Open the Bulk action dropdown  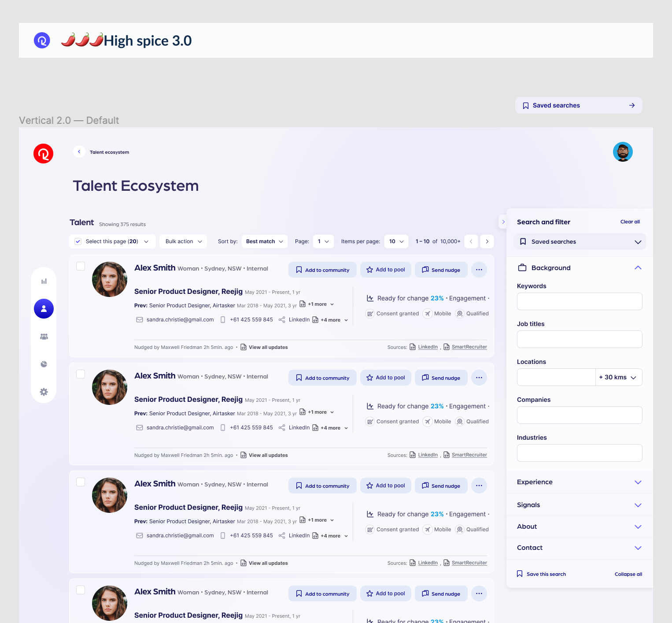pos(183,241)
